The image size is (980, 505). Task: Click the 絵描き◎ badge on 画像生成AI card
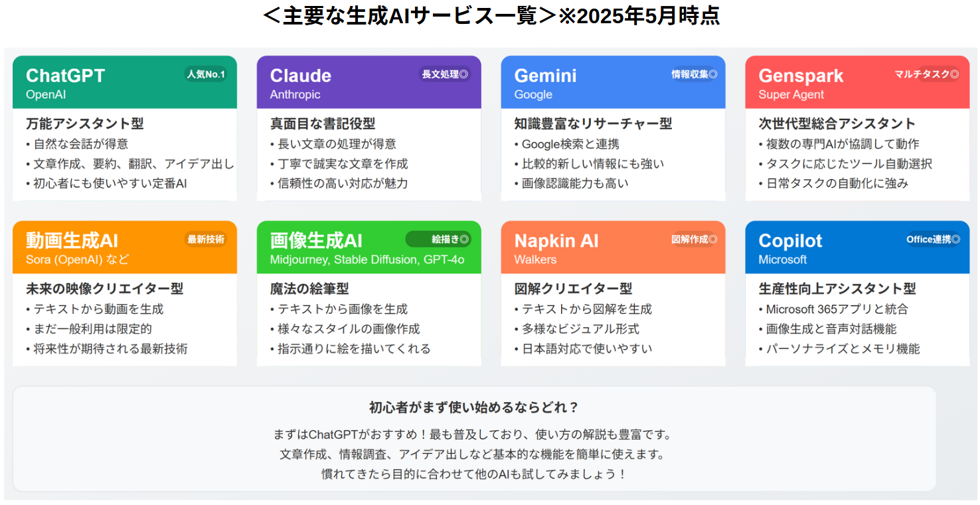[438, 239]
